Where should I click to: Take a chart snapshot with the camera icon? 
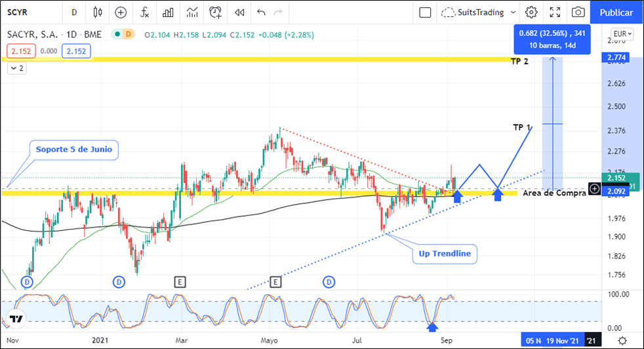[x=578, y=12]
